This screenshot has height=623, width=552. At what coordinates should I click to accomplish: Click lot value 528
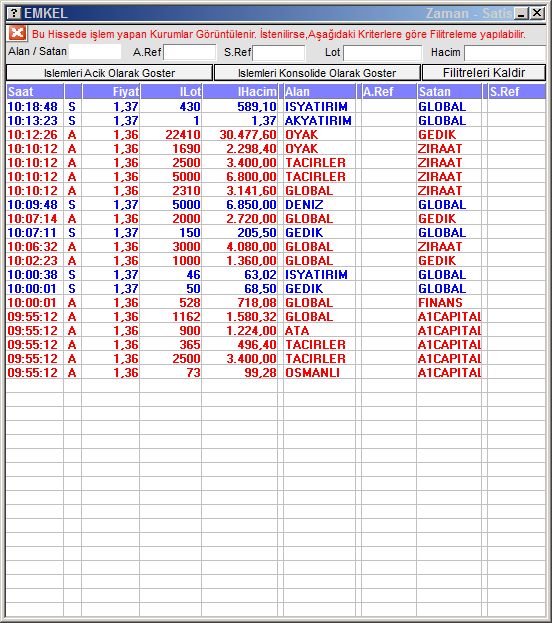point(190,303)
